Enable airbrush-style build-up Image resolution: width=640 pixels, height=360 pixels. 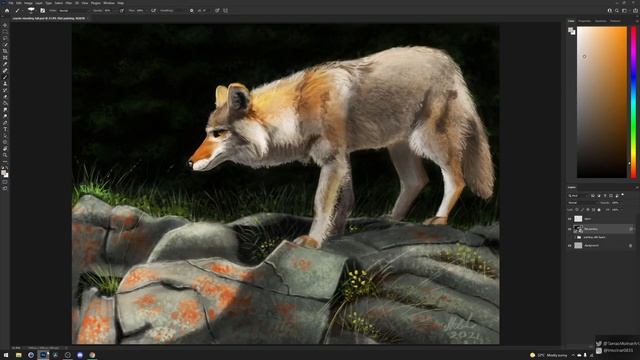point(153,11)
